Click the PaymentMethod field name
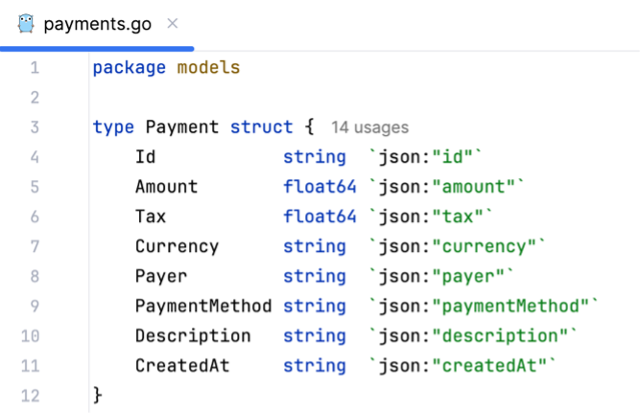The height and width of the screenshot is (415, 644). (203, 306)
